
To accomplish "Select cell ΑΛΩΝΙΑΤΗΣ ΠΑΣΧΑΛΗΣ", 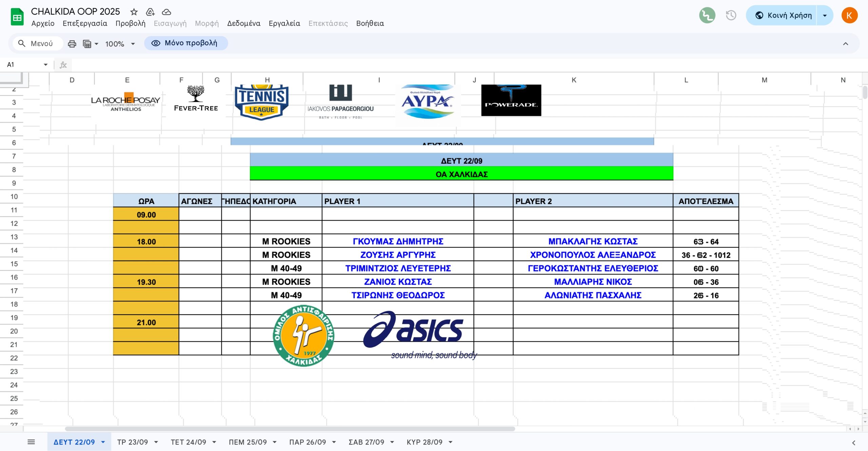I will click(593, 295).
